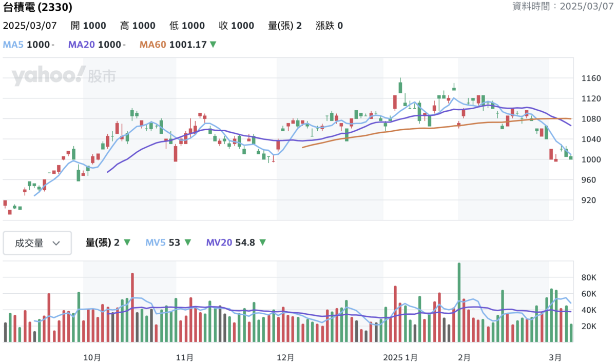Click the 1160 price axis label
Viewport: 616px width, 364px height.
click(590, 78)
